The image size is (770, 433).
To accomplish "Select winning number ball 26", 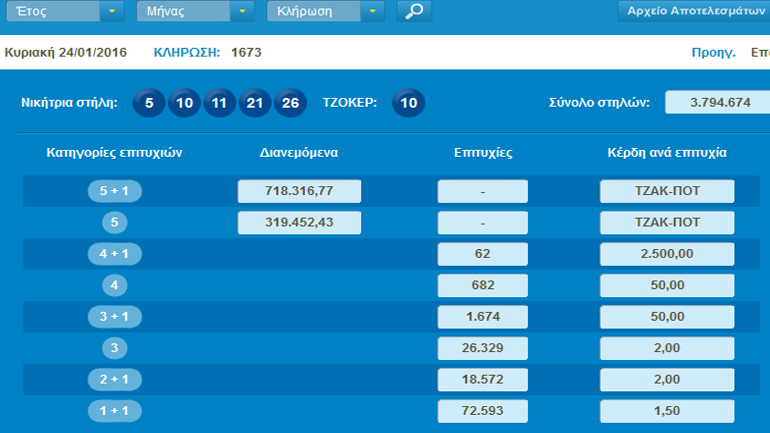I will (290, 103).
